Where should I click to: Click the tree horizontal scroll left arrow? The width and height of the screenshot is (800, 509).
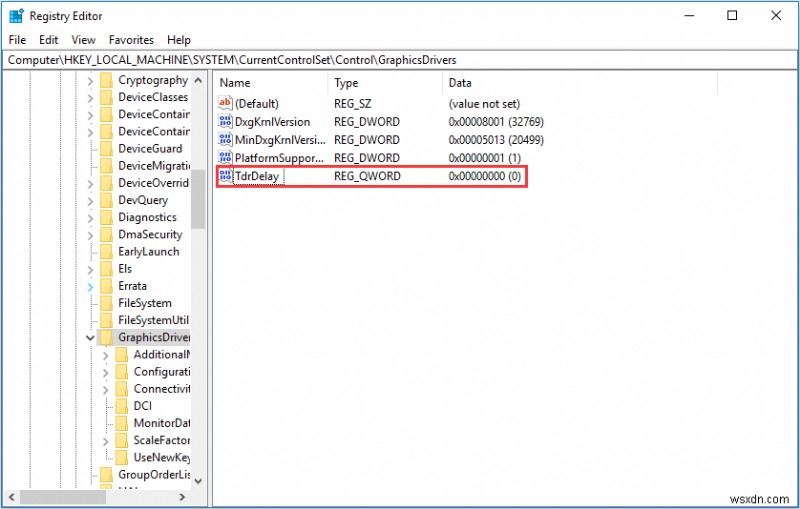[x=11, y=496]
